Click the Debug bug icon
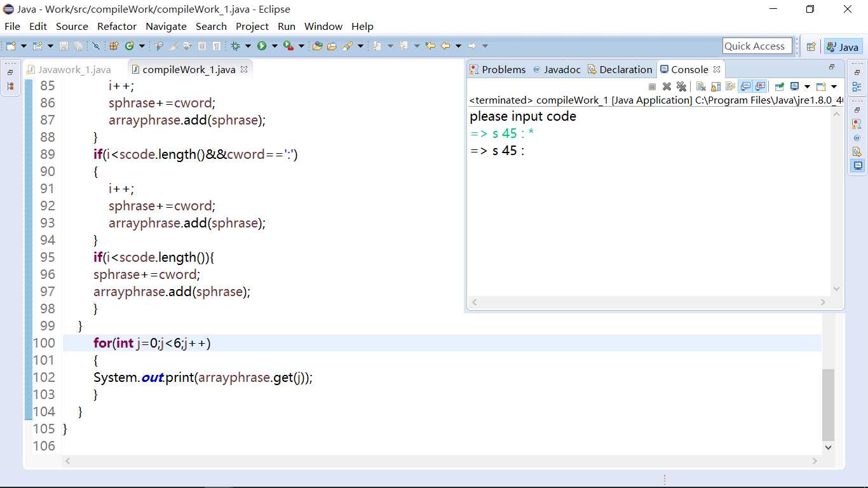The image size is (868, 488). (236, 46)
